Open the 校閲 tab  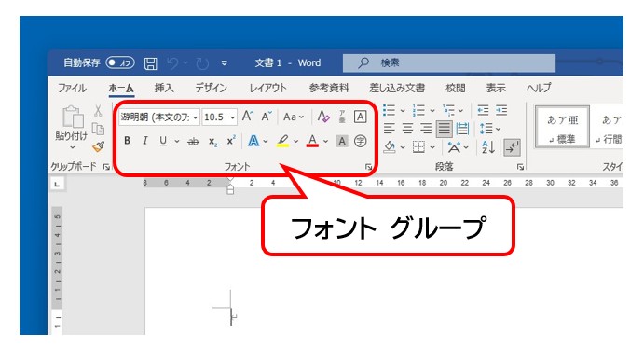[456, 88]
